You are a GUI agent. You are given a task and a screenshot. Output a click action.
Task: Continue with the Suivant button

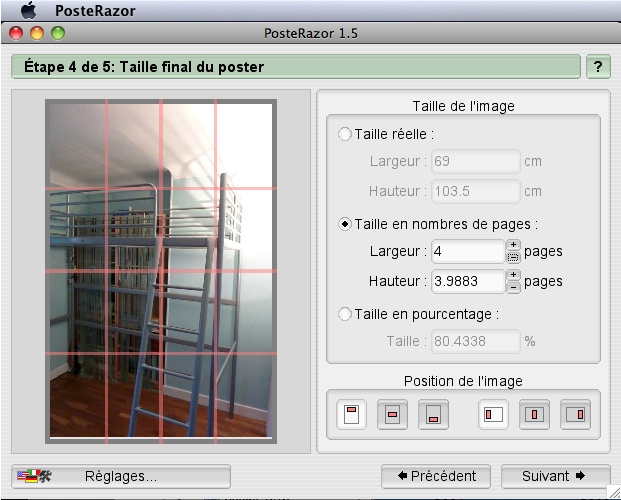coord(556,476)
